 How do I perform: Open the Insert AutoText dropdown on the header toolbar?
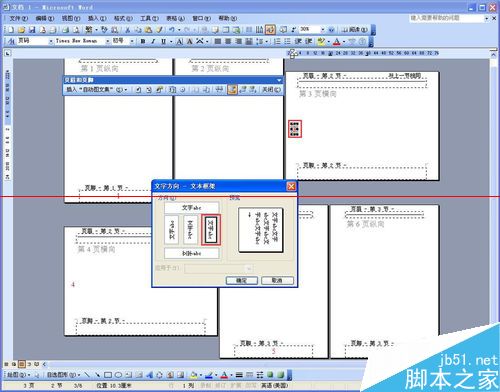97,89
